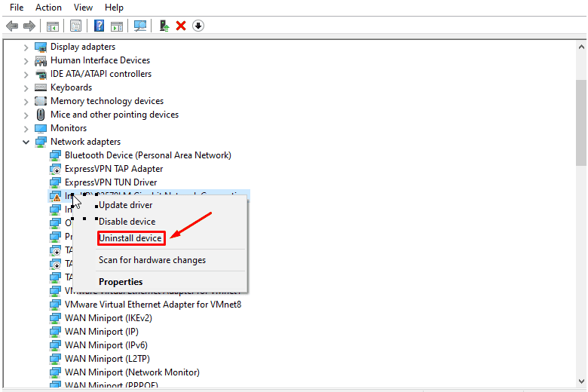Select Uninstall device in context menu
The width and height of the screenshot is (588, 392).
click(160, 238)
